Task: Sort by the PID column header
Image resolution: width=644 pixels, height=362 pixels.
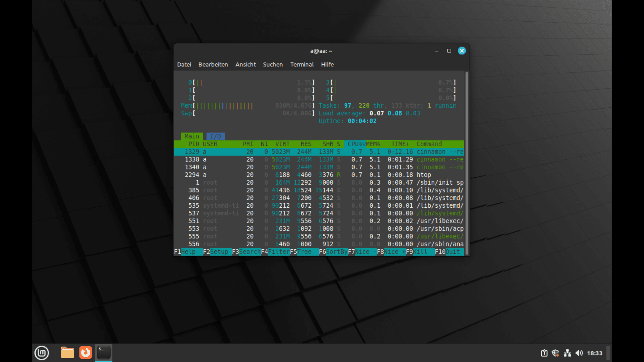Action: tap(193, 144)
